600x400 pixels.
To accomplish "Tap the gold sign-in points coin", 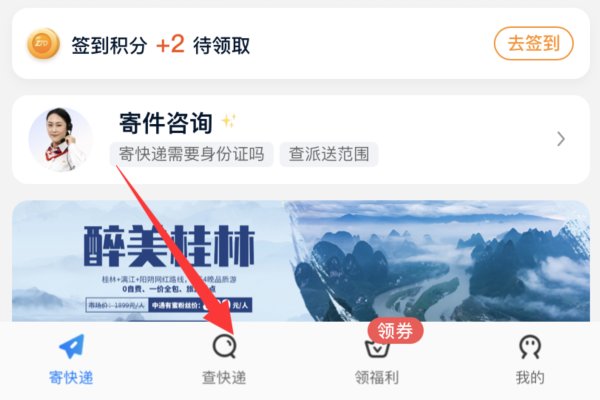I will pyautogui.click(x=43, y=44).
